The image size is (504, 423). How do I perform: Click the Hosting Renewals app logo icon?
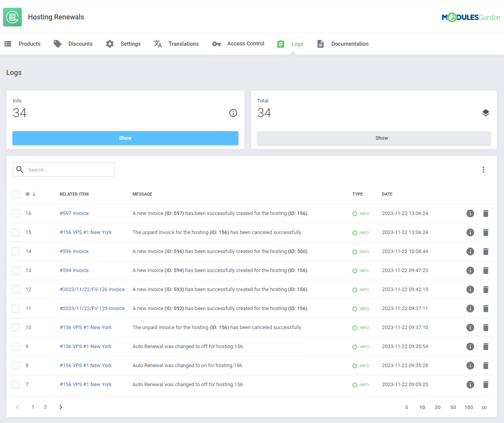point(12,17)
